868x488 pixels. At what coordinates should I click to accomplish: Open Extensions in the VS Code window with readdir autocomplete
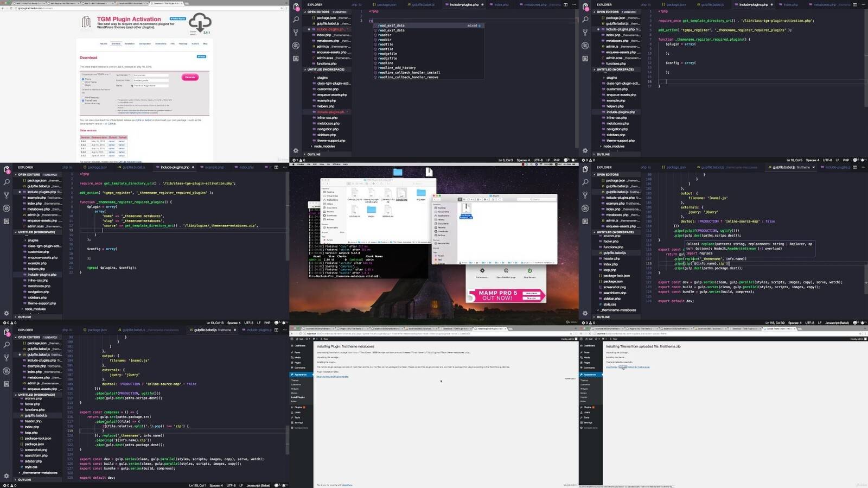[x=296, y=59]
